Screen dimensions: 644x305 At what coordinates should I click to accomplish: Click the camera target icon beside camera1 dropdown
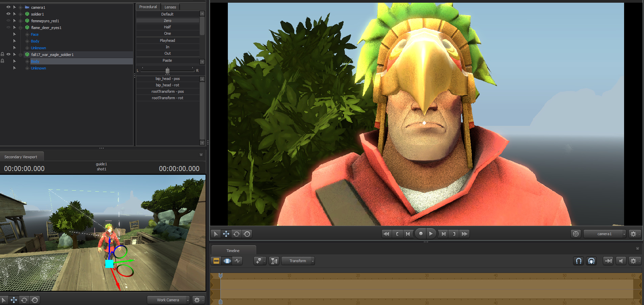(x=576, y=234)
